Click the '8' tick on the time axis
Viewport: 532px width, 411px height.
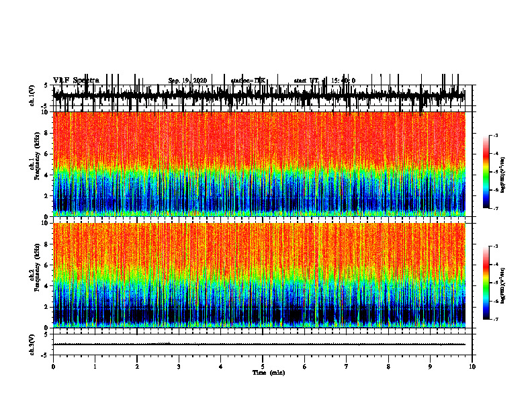(x=388, y=367)
